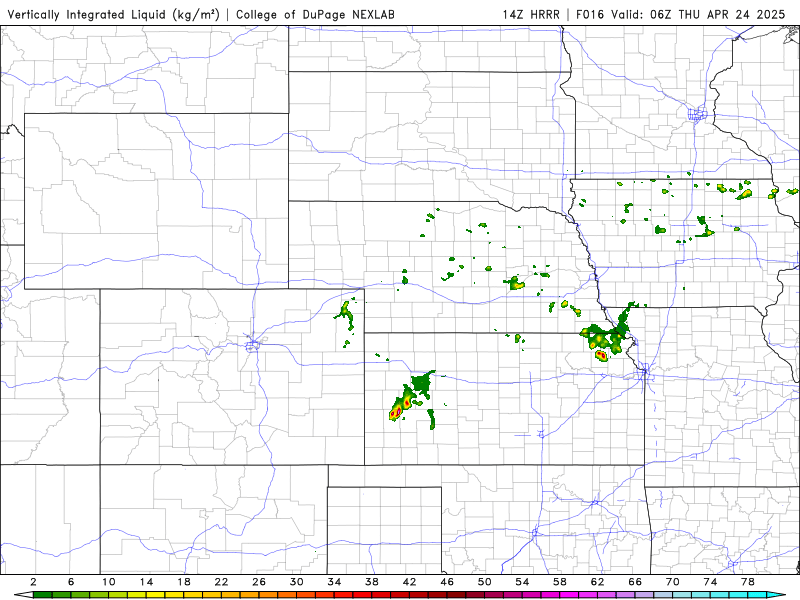Screen dimensions: 800x600
Task: Click the '14Z HRRR' model run label
Action: coord(531,15)
